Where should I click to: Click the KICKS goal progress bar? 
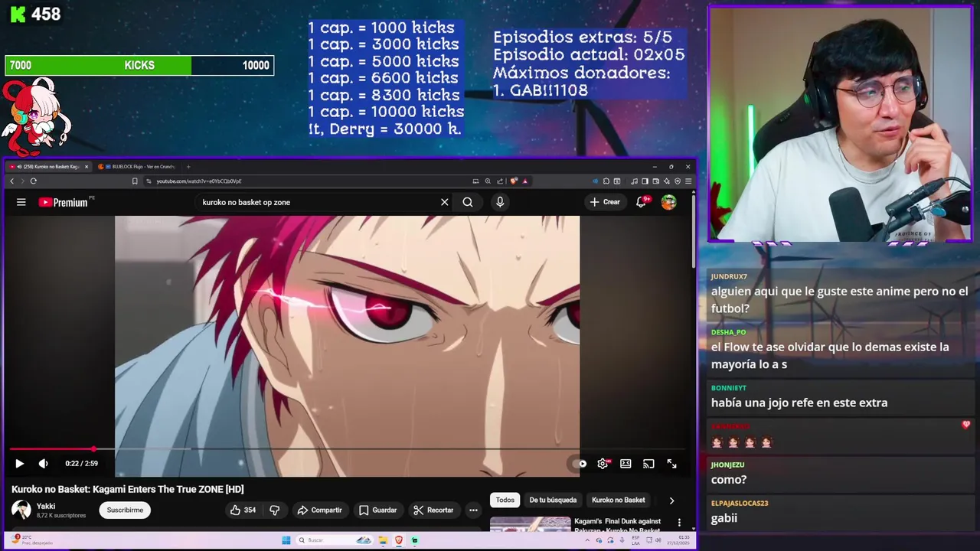(139, 66)
